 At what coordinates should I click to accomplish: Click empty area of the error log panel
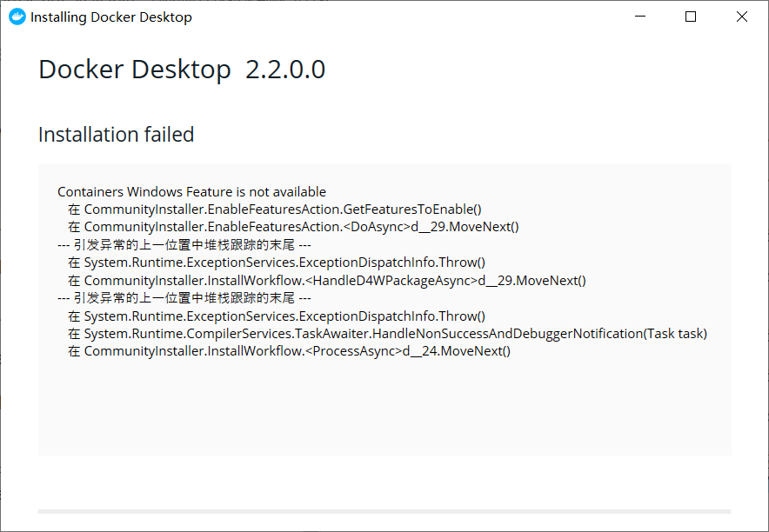point(384,407)
